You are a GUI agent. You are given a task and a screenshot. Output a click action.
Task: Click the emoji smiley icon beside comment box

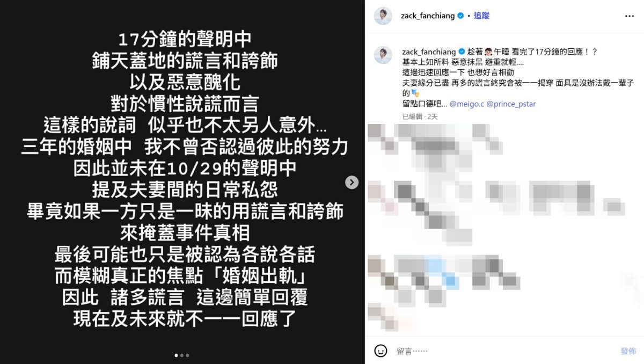380,351
